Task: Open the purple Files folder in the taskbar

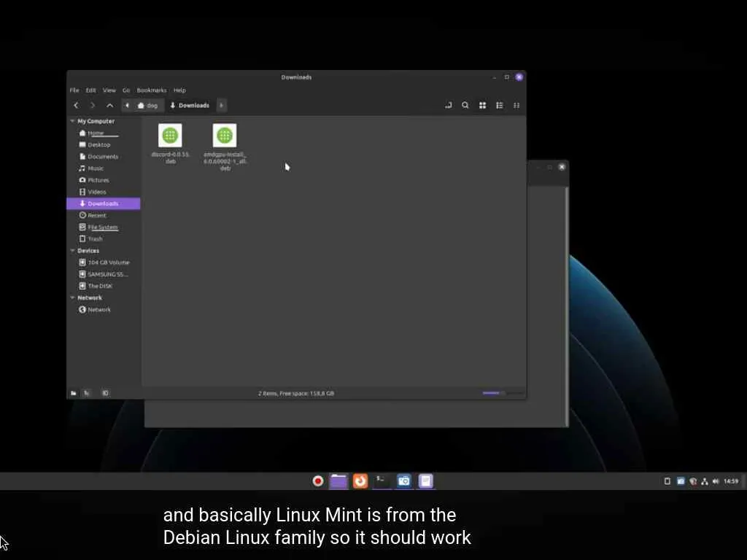Action: [338, 481]
